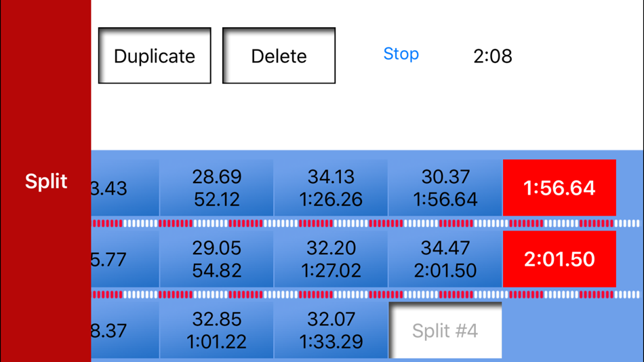Image resolution: width=644 pixels, height=362 pixels.
Task: Select split cell 30.37 / 1:56.64
Action: [445, 188]
